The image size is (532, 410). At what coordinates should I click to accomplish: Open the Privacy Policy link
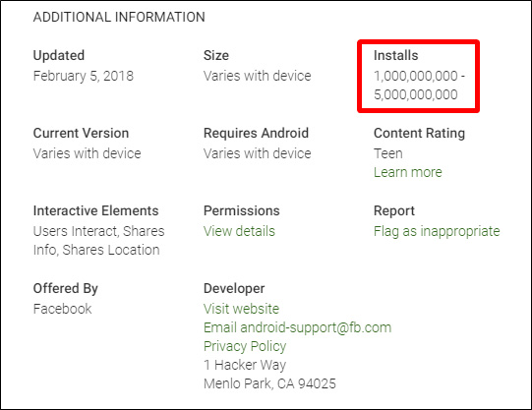coord(245,347)
